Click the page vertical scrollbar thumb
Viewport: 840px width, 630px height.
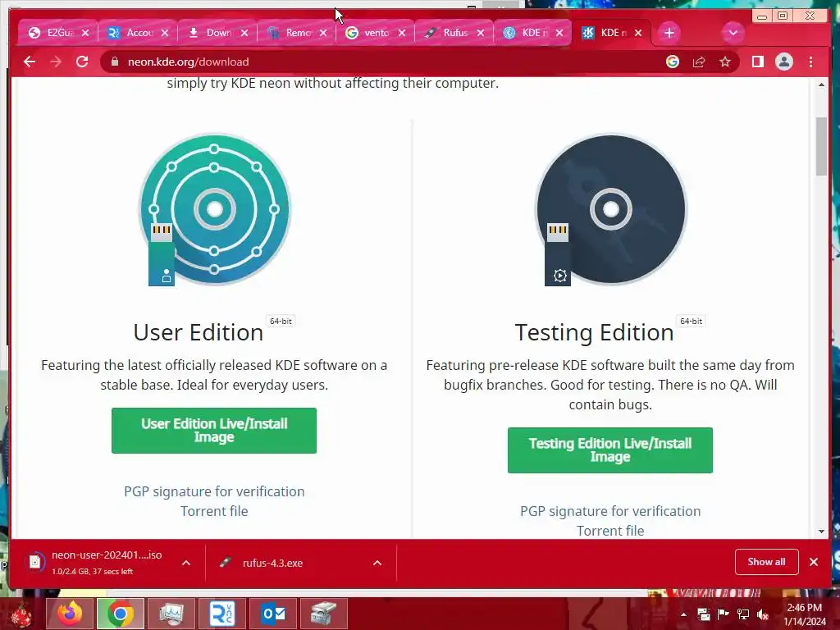point(821,146)
